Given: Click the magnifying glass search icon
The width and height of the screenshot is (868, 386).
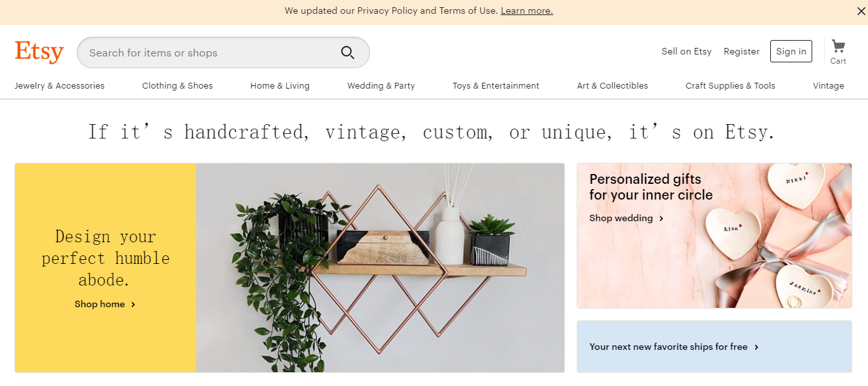Looking at the screenshot, I should [x=348, y=53].
